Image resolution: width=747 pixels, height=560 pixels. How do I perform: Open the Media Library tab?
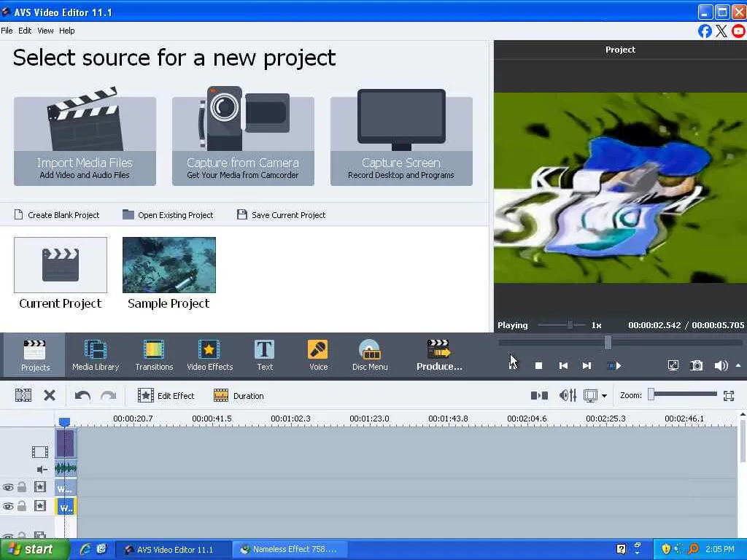96,355
